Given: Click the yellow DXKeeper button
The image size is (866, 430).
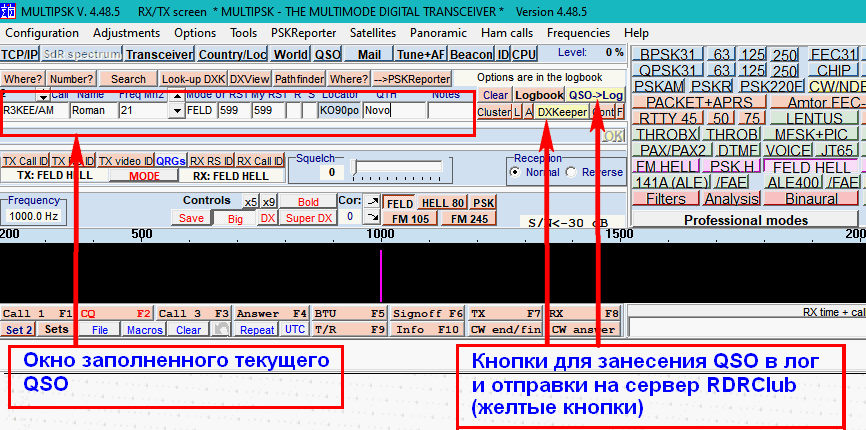Looking at the screenshot, I should 562,112.
